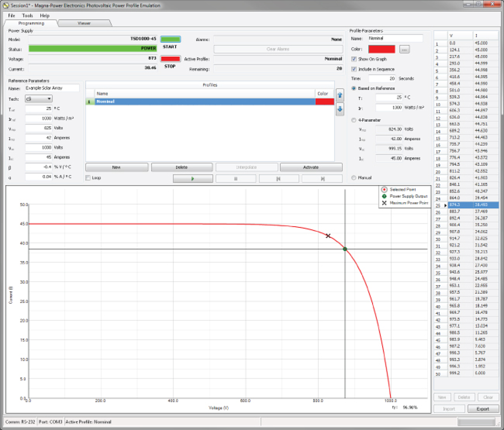Click the alpha 0.04 coefficient field
This screenshot has height=430, width=504.
tap(39, 177)
